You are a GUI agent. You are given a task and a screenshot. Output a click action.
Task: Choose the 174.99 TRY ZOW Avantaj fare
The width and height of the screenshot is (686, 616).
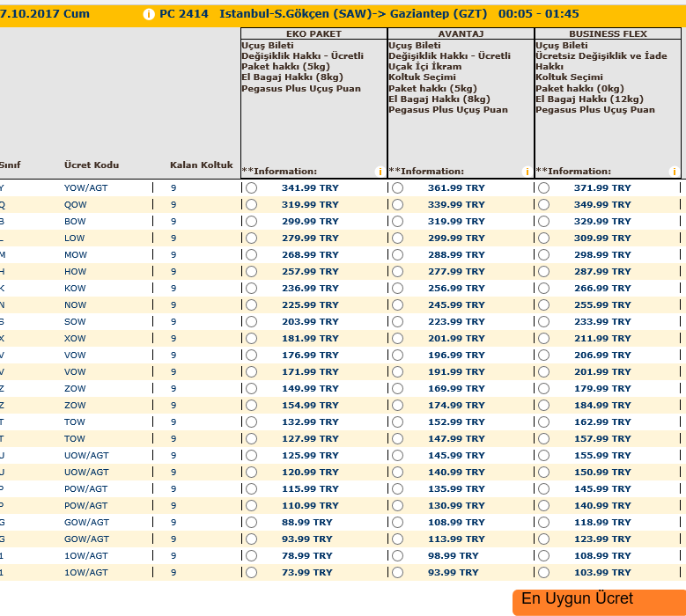[x=398, y=406]
